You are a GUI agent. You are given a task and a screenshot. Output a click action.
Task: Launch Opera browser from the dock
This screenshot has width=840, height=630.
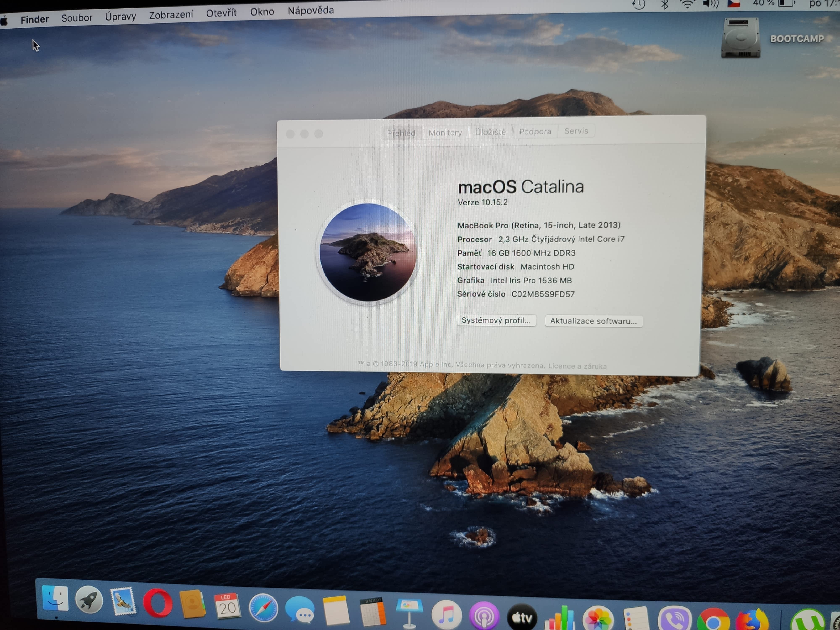[x=158, y=603]
